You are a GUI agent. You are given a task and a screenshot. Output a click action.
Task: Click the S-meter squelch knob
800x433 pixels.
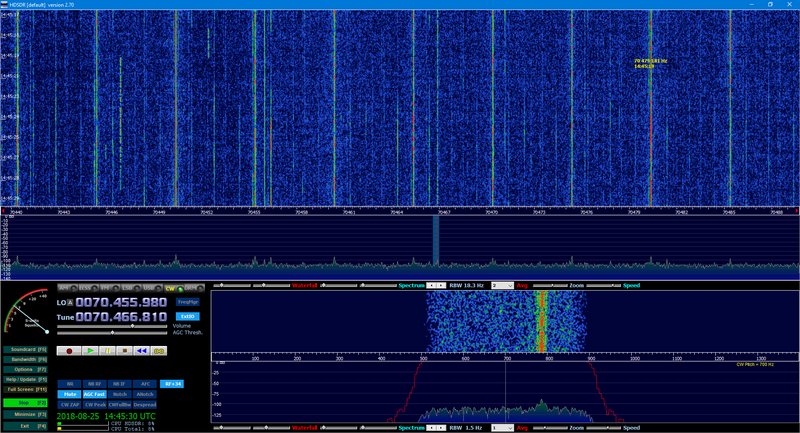coord(47,332)
